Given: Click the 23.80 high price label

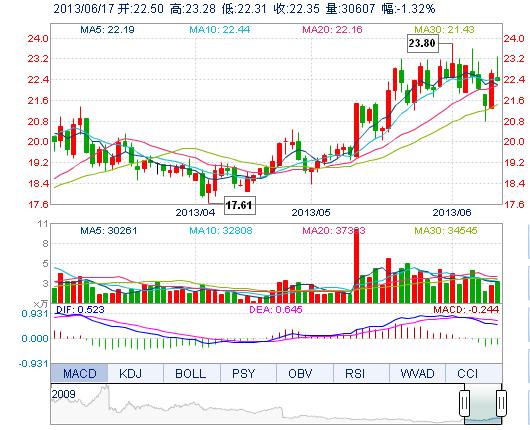Looking at the screenshot, I should pos(422,43).
